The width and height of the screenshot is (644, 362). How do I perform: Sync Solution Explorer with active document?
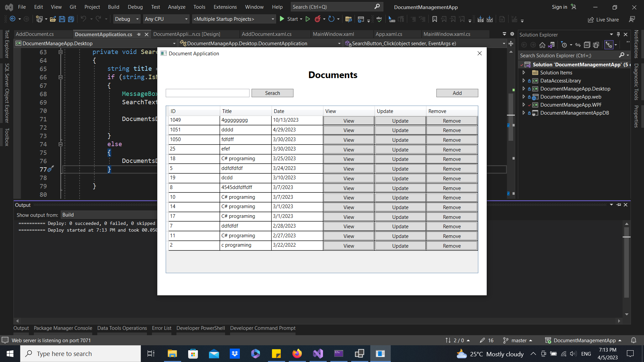pos(578,45)
